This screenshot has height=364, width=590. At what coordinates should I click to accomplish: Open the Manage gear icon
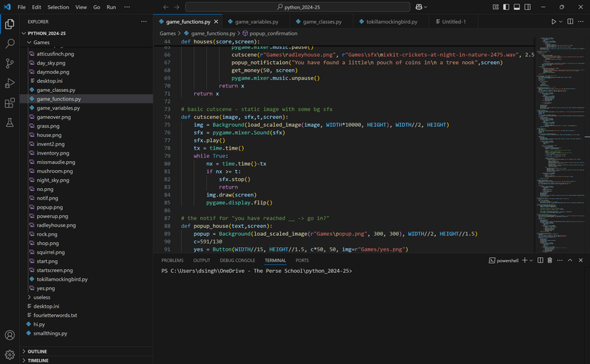(10, 354)
